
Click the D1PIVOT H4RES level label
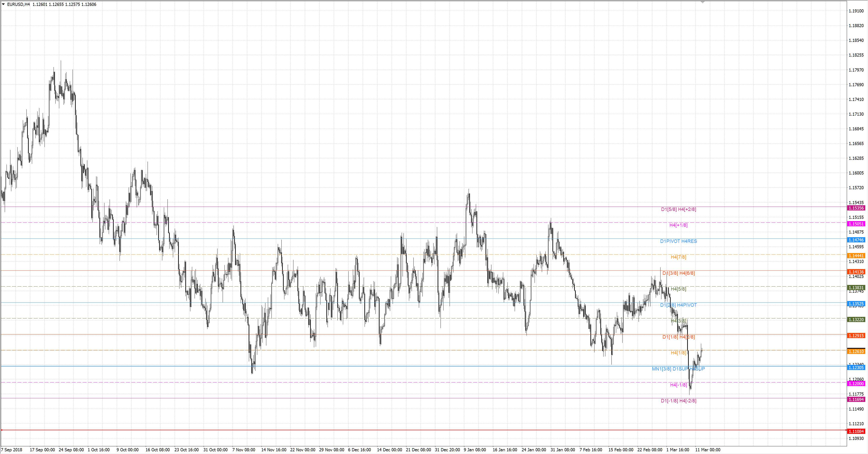pyautogui.click(x=678, y=241)
